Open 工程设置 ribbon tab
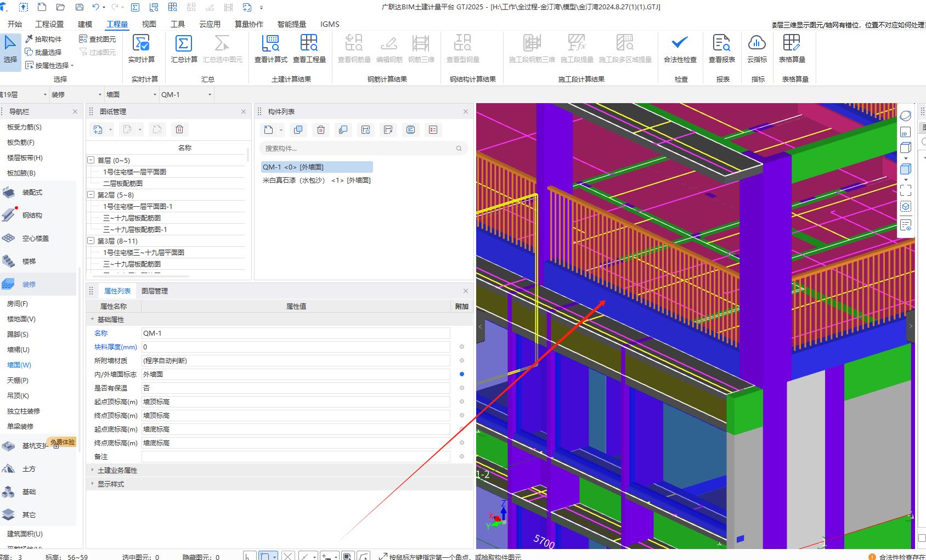The width and height of the screenshot is (926, 560). (x=49, y=24)
